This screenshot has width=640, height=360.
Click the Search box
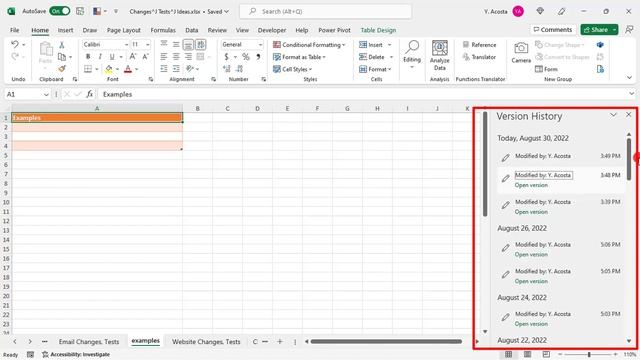coord(325,11)
